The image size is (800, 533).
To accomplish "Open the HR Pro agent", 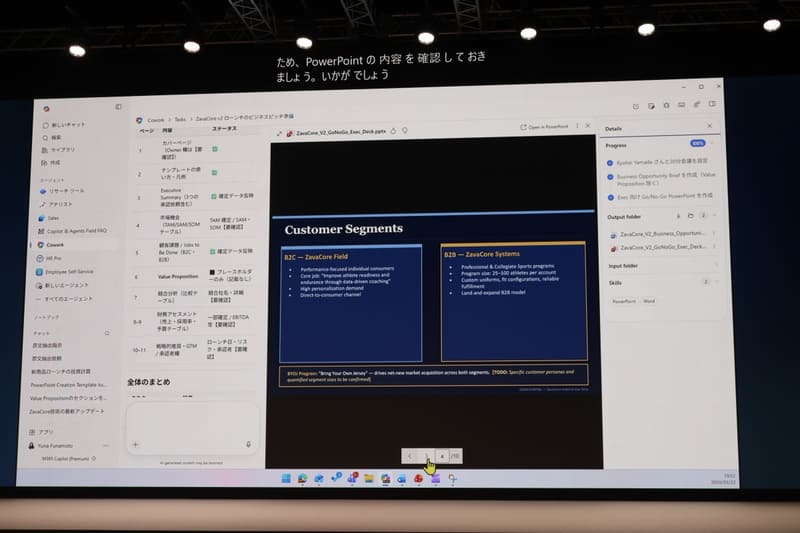I will tap(48, 258).
